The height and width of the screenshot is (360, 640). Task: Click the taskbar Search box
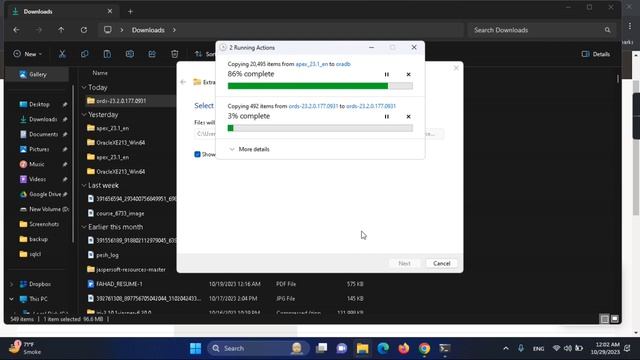click(x=258, y=348)
